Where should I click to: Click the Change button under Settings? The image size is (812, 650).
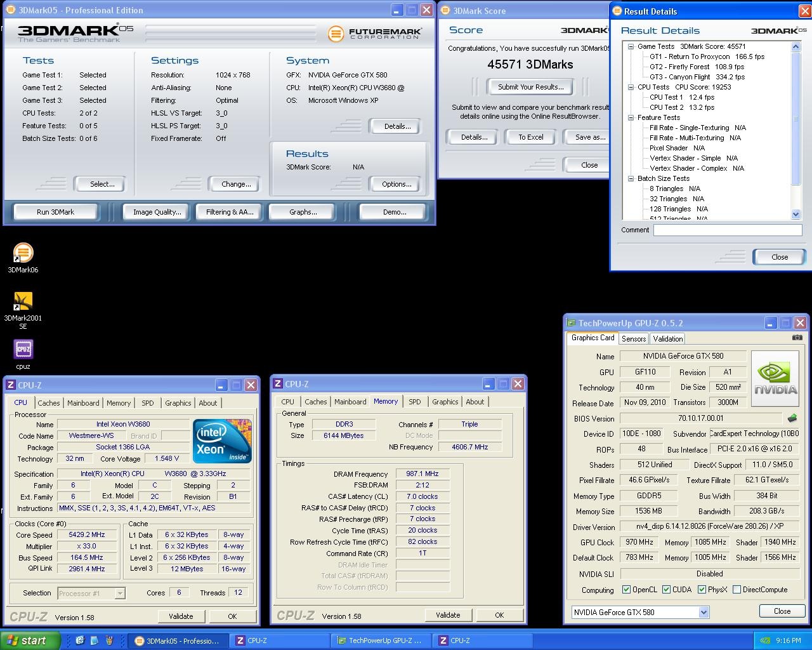tap(236, 184)
